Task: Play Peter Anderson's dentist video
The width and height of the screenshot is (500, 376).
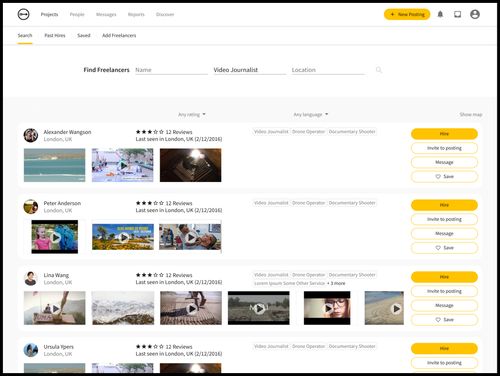Action: 190,237
